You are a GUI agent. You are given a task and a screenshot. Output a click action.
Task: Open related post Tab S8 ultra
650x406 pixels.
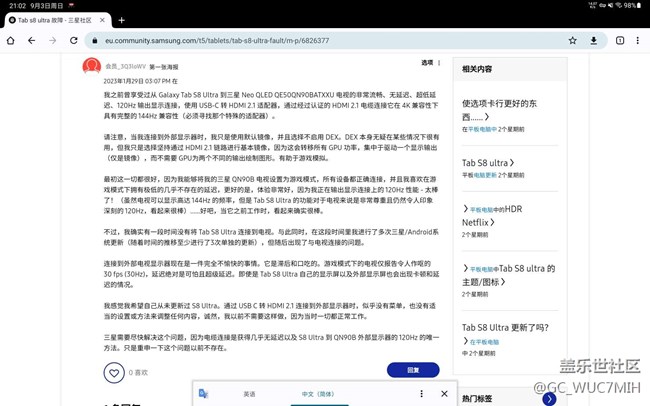pos(488,163)
